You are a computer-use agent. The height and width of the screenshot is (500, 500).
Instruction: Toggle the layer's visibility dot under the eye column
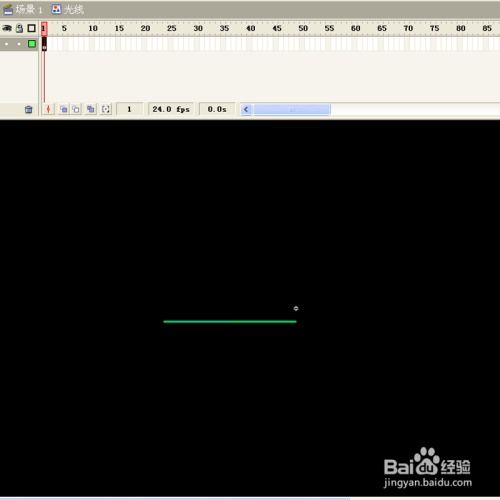click(7, 44)
